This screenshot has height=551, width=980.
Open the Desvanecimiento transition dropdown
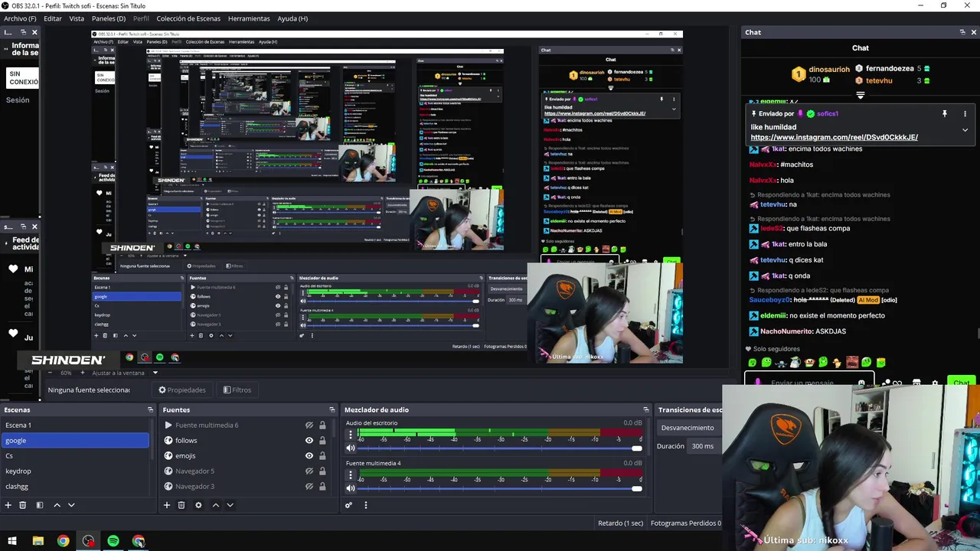coord(689,428)
